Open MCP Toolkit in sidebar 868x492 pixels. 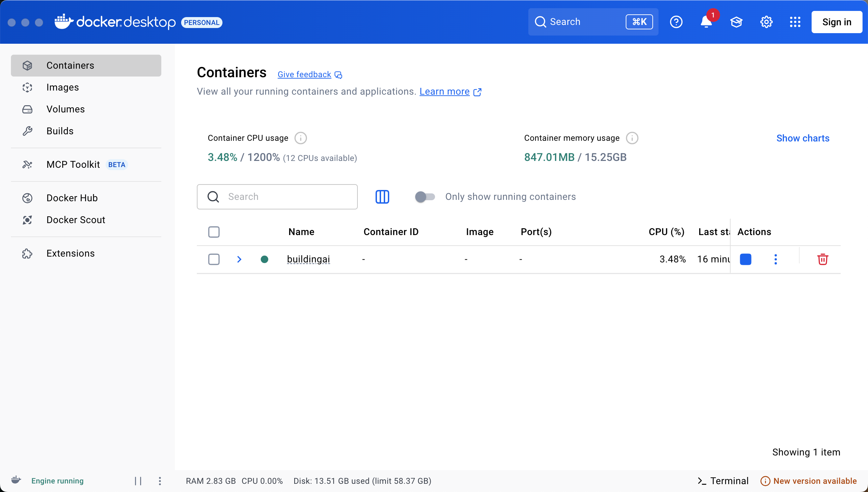tap(86, 165)
